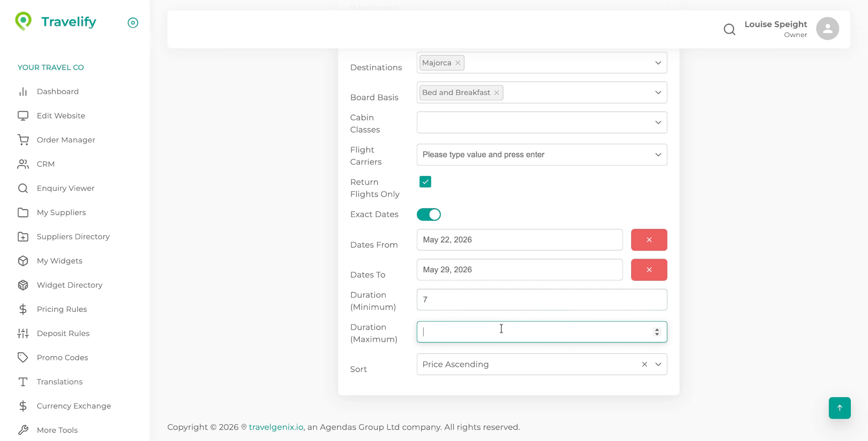Open the travelgenix.io footer link
This screenshot has height=441, width=868.
pos(276,427)
